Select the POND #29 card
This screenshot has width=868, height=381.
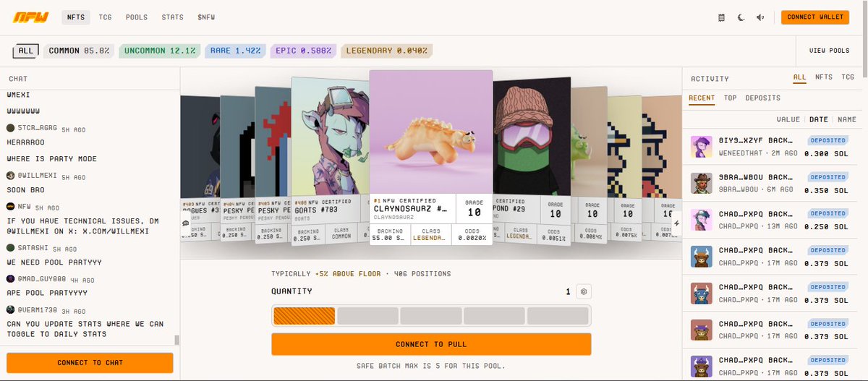532,159
